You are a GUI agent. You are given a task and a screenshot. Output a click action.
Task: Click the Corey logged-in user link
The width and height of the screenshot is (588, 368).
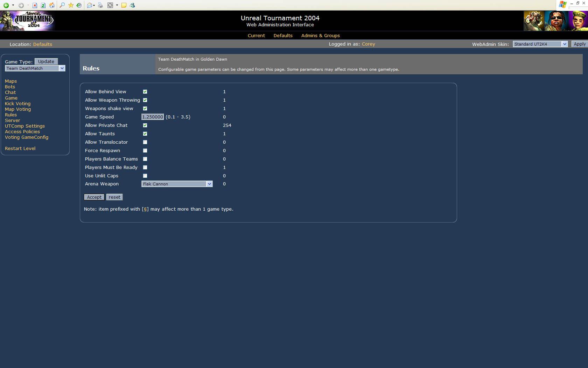368,44
